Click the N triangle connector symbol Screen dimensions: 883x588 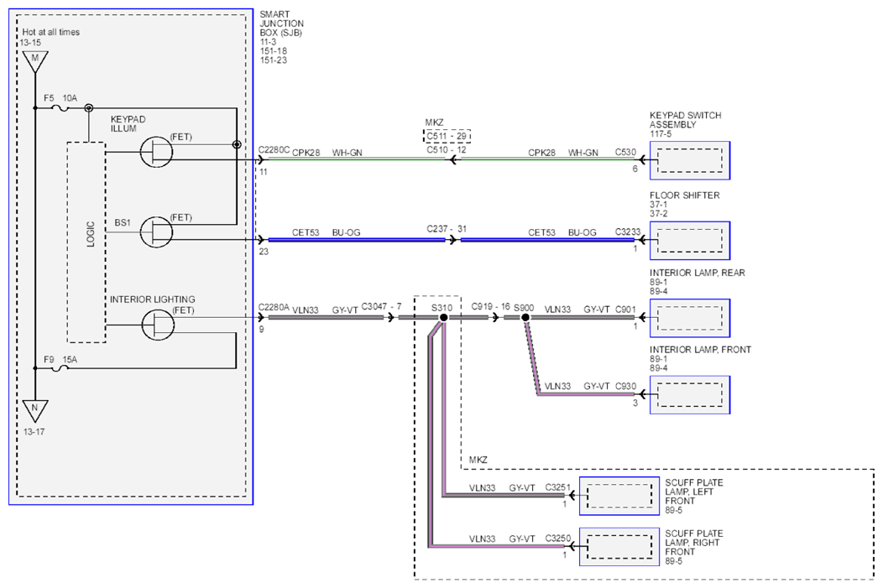click(x=35, y=411)
